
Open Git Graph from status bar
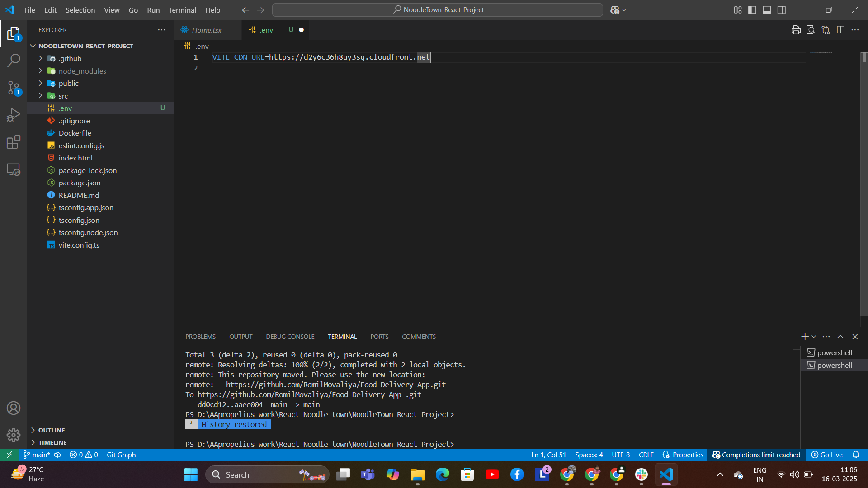121,455
